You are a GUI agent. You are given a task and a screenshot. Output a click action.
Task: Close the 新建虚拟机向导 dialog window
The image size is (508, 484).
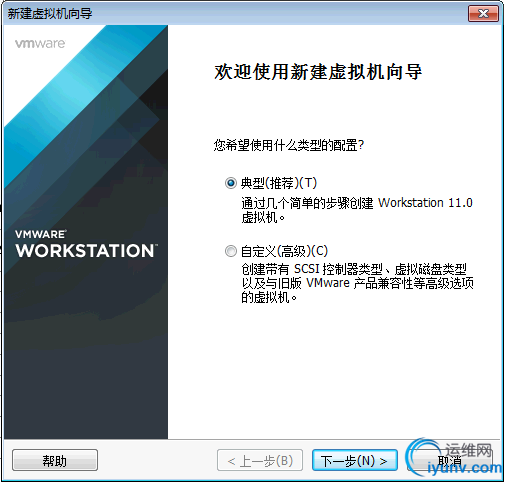[483, 14]
